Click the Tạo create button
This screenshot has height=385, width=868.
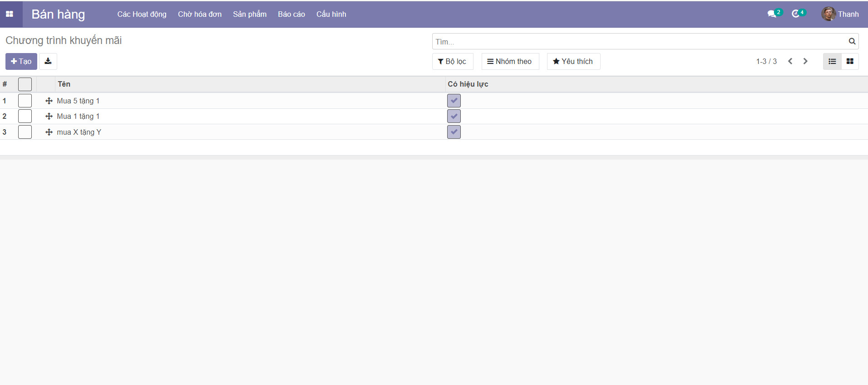[x=21, y=61]
